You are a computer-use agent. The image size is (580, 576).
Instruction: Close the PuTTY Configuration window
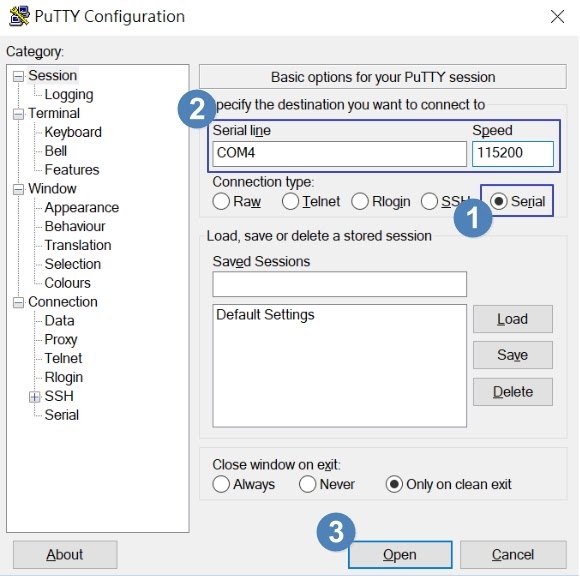557,17
